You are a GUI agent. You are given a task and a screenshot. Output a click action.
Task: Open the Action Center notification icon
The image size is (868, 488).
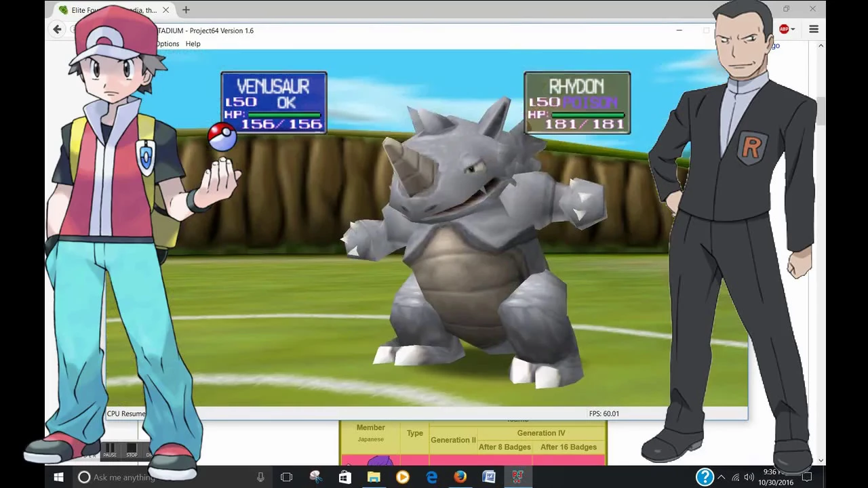[x=807, y=477]
